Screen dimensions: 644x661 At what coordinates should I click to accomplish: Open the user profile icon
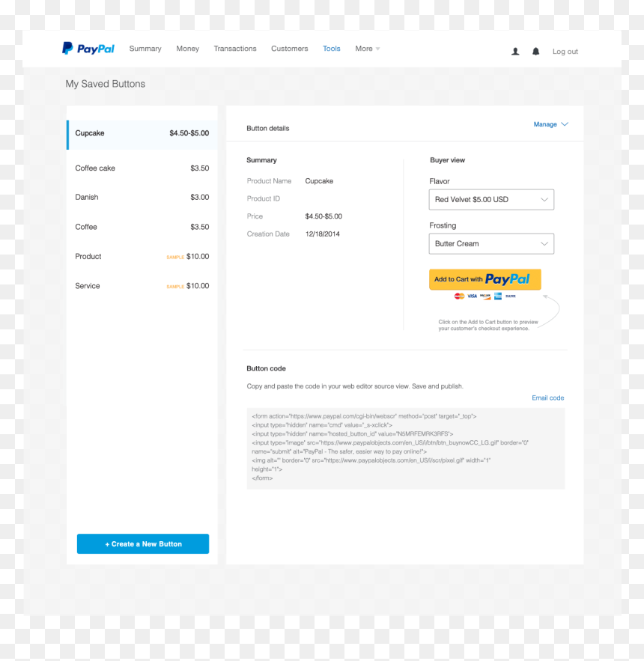(x=515, y=52)
